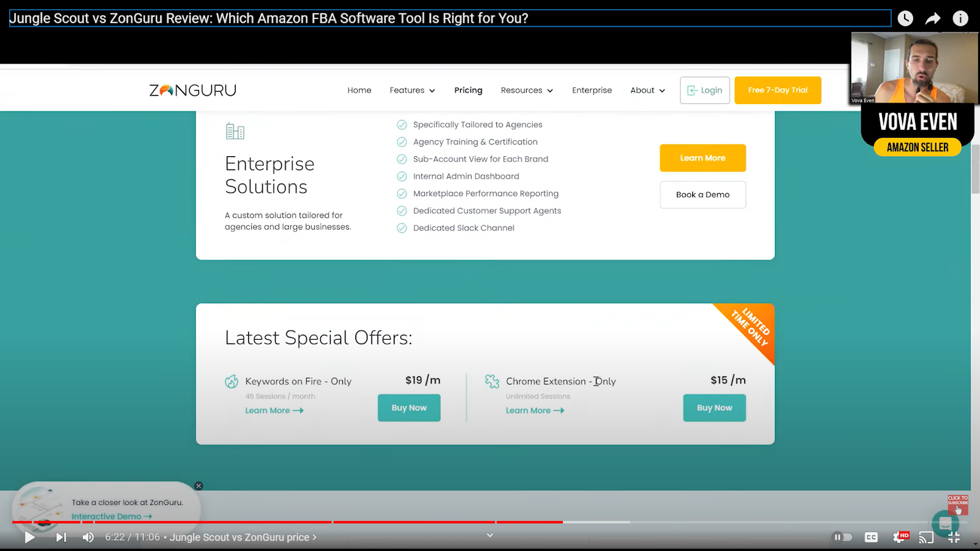The height and width of the screenshot is (551, 980).
Task: Turn on closed captions
Action: click(871, 538)
